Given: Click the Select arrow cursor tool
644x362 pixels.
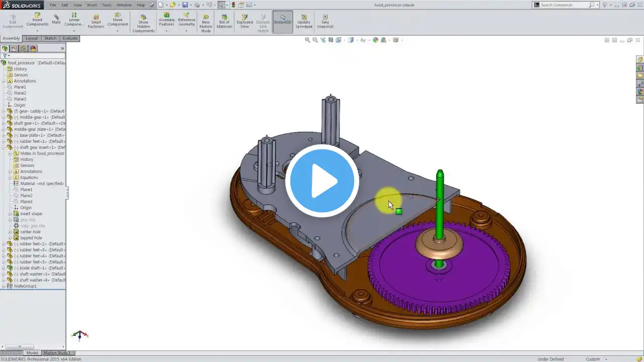Looking at the screenshot, I should (221, 5).
